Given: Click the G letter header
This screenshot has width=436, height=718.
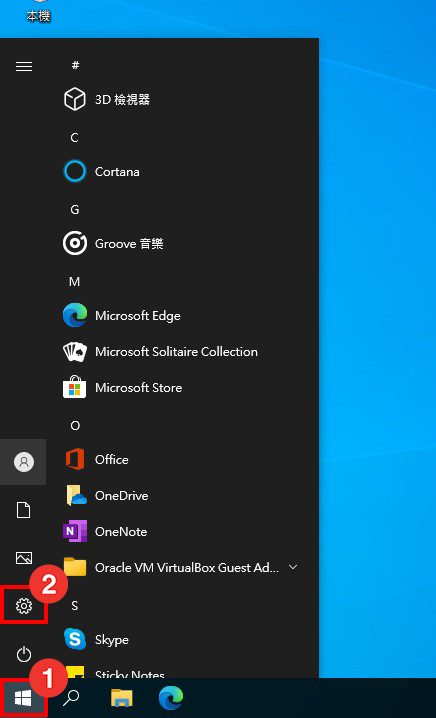Looking at the screenshot, I should [x=75, y=210].
